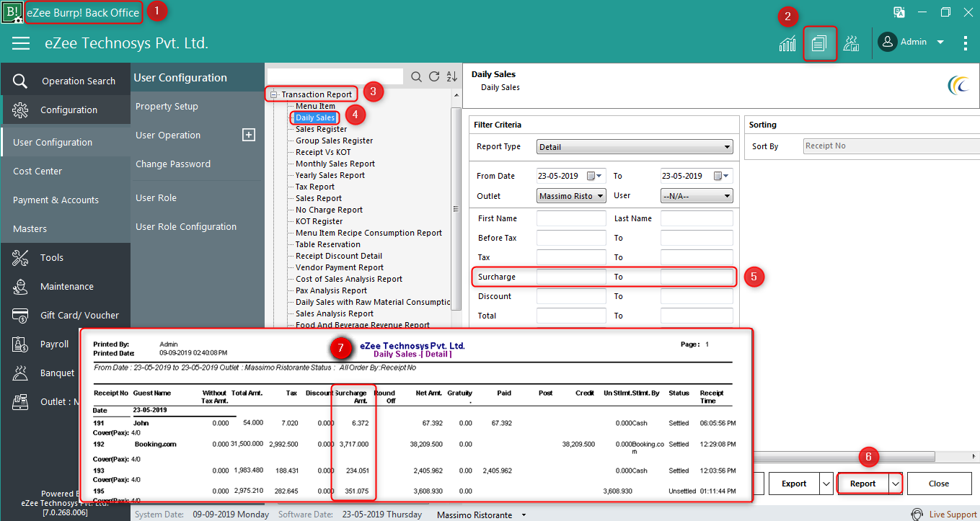Select Group Sales Register report
This screenshot has width=980, height=521.
pos(334,141)
